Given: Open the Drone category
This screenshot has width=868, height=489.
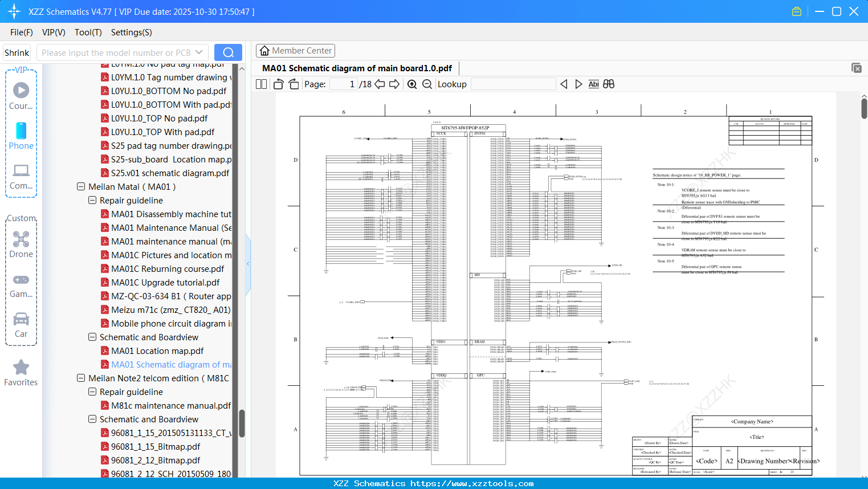Looking at the screenshot, I should point(21,244).
